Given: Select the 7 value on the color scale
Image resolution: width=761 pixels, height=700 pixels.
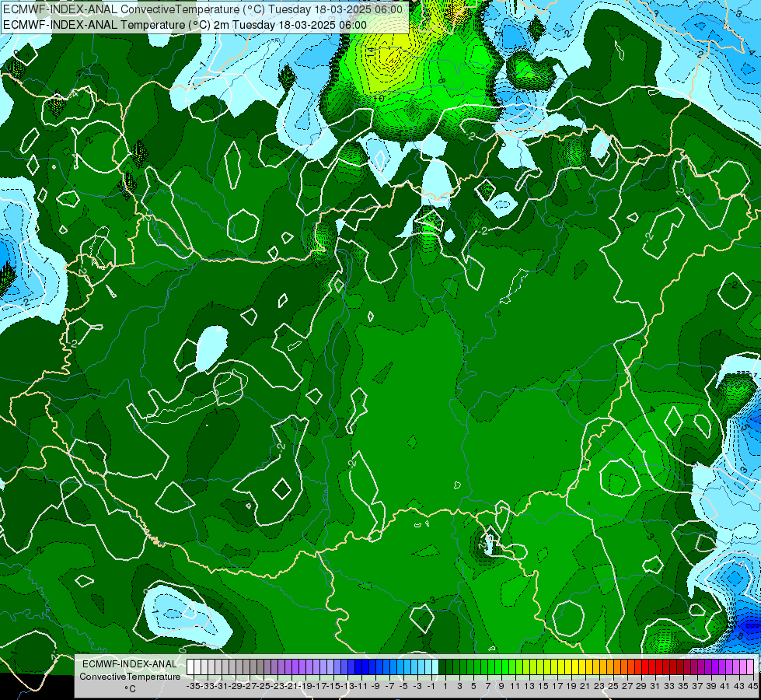Looking at the screenshot, I should (x=487, y=687).
